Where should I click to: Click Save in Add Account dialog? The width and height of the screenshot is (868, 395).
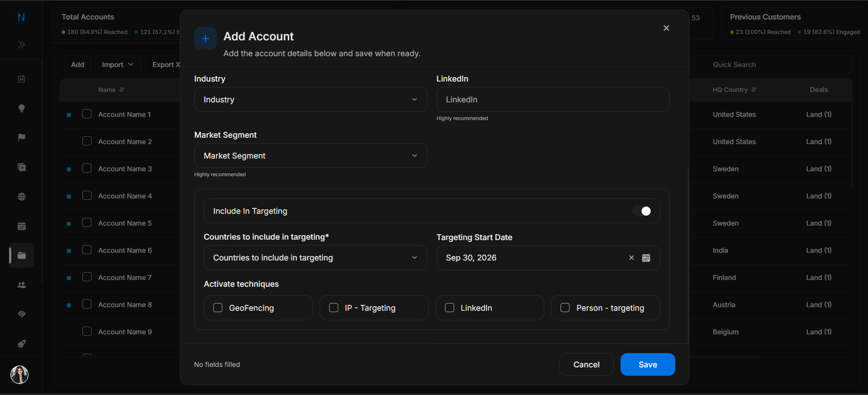tap(647, 365)
